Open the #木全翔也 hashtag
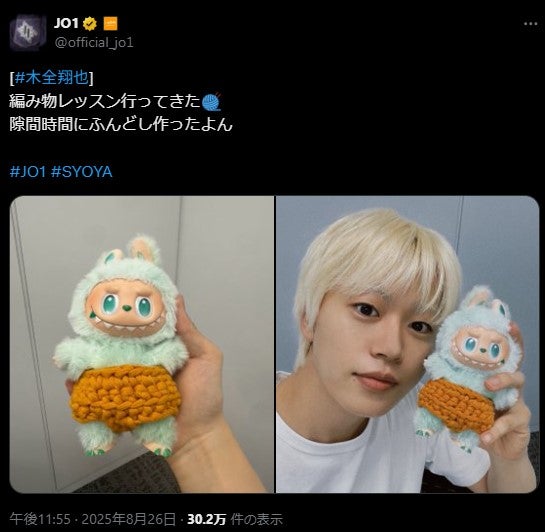The width and height of the screenshot is (545, 532). click(x=51, y=77)
